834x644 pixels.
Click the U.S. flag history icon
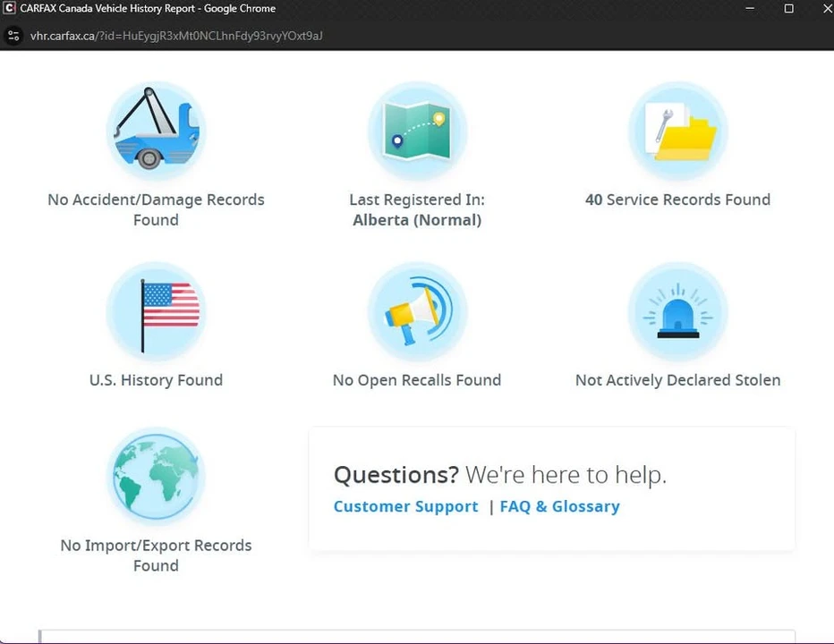[156, 311]
